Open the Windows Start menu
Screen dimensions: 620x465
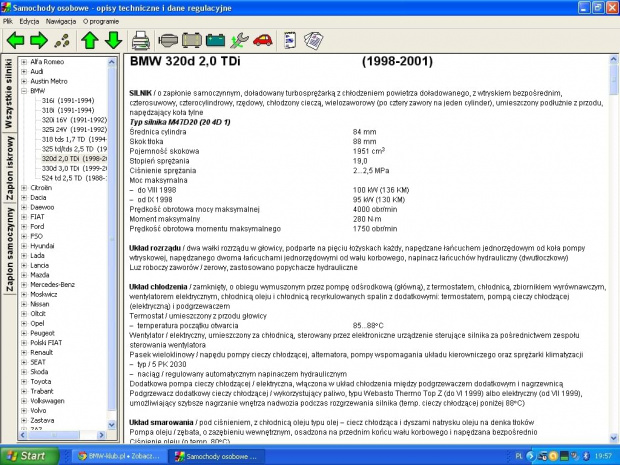[29, 456]
